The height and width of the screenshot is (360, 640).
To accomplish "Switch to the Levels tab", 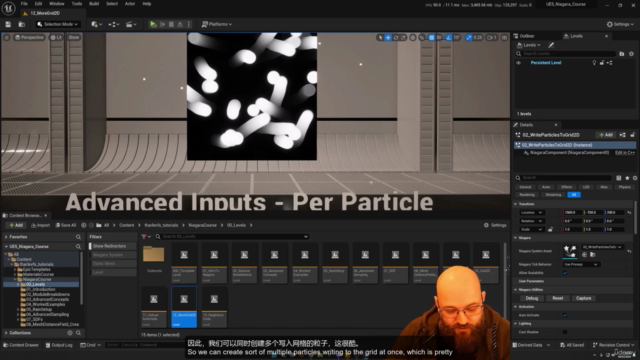I will 576,36.
